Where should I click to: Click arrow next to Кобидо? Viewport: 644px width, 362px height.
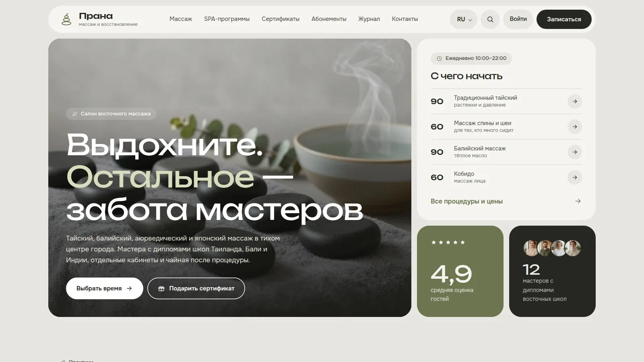pos(575,177)
